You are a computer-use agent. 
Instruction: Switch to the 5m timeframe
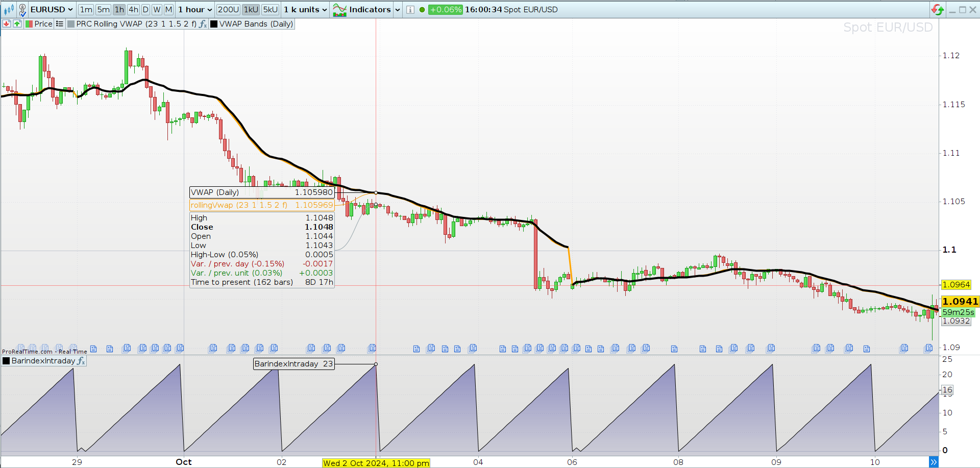(104, 10)
